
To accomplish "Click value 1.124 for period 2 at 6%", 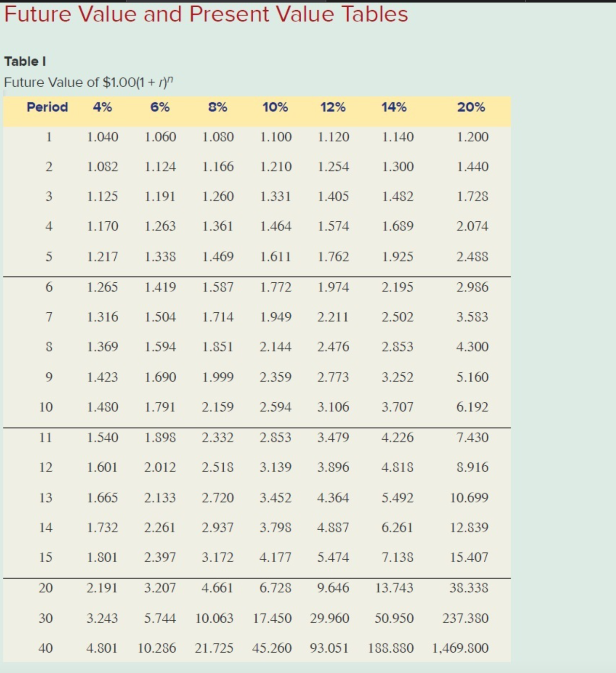I will (x=160, y=167).
